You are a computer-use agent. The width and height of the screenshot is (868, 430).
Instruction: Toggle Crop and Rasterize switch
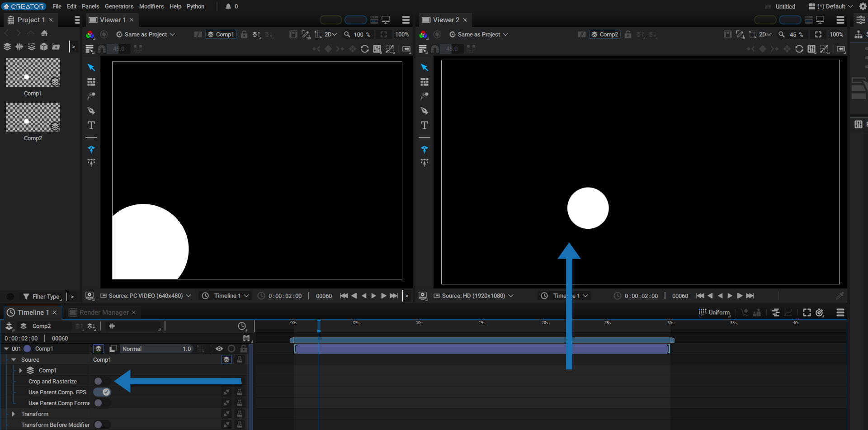pyautogui.click(x=102, y=381)
